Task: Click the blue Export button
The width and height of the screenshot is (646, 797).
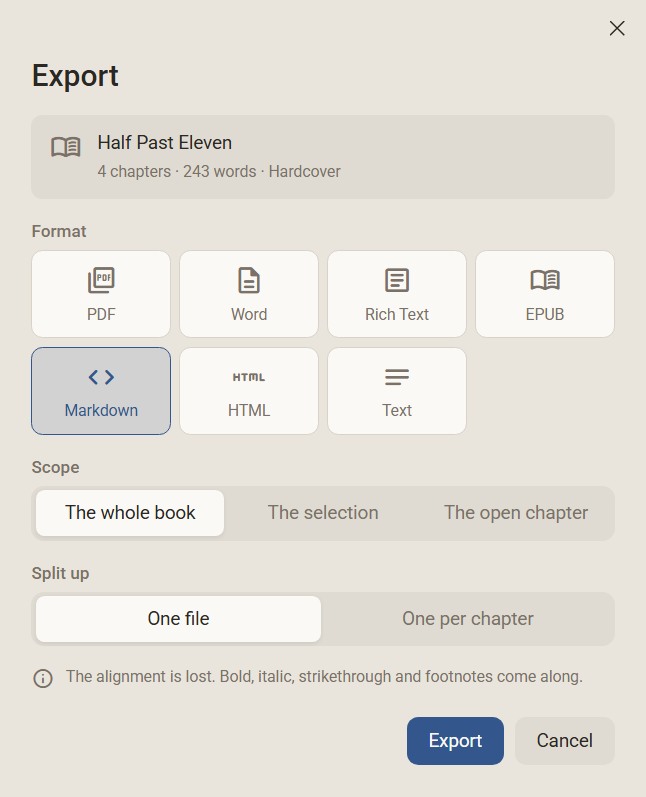Action: pos(455,741)
